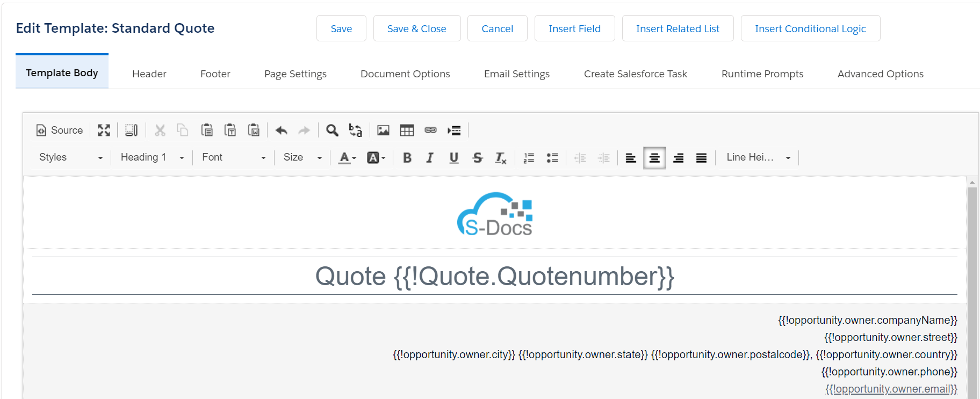Open the text color picker
This screenshot has width=980, height=399.
tap(347, 158)
